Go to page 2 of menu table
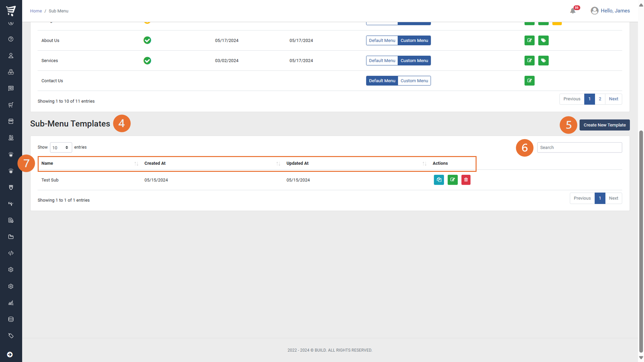The image size is (644, 362). click(600, 99)
